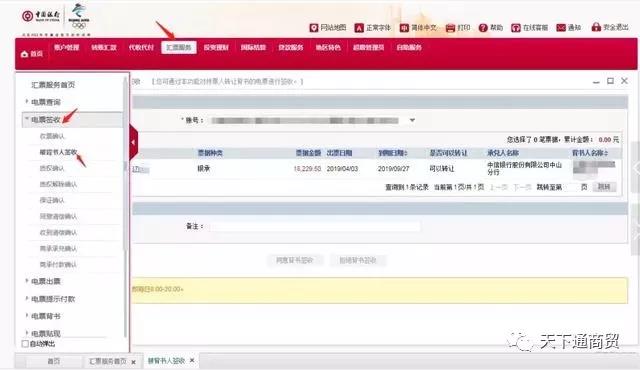This screenshot has height=370, width=640.
Task: Sort by 到期日期 column header
Action: tap(393, 153)
